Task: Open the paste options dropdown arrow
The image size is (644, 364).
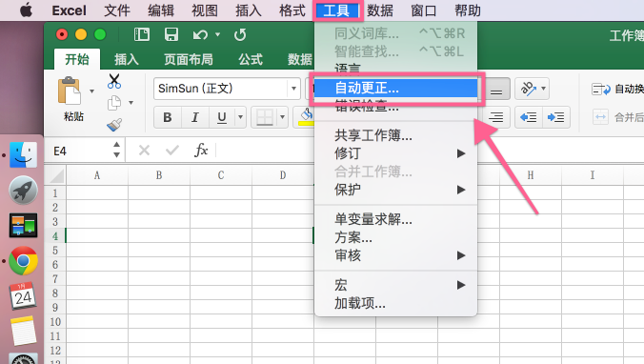Action: [92, 91]
